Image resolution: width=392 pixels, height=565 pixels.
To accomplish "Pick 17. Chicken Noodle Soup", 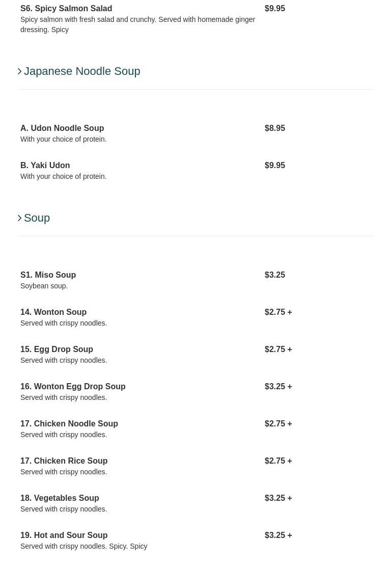I will [x=69, y=424].
